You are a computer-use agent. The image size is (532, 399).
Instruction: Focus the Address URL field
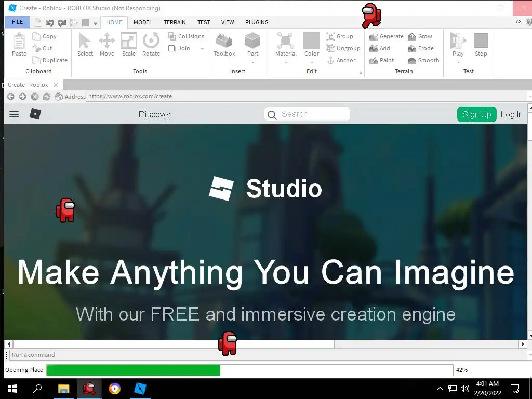(308, 96)
